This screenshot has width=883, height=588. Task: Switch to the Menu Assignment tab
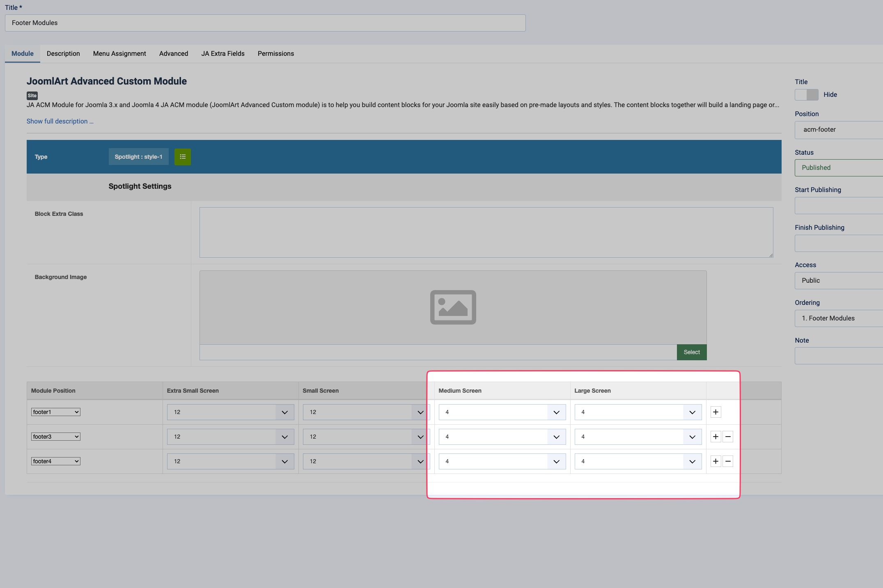[119, 54]
